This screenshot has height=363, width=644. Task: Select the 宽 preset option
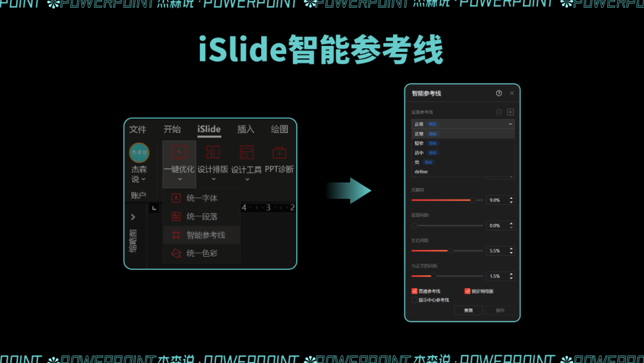[463, 162]
